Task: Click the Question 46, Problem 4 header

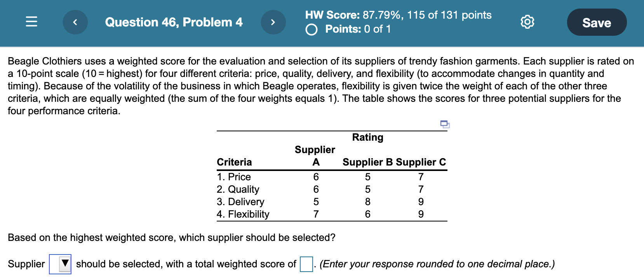Action: (x=174, y=22)
